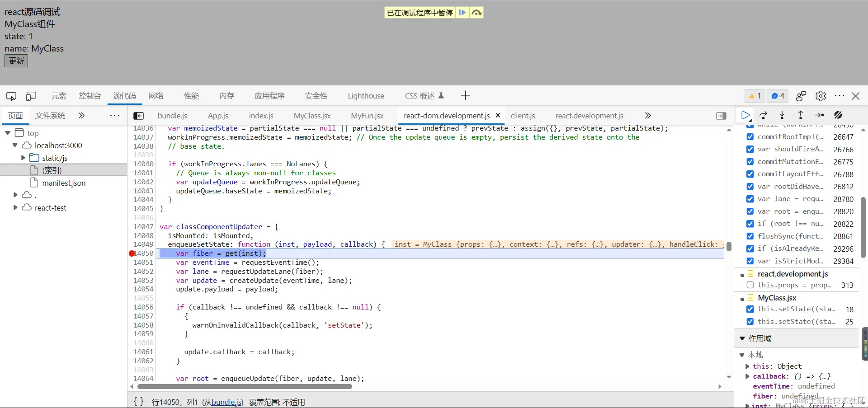868x408 pixels.
Task: Open the messages count badge showing 4
Action: [x=778, y=96]
